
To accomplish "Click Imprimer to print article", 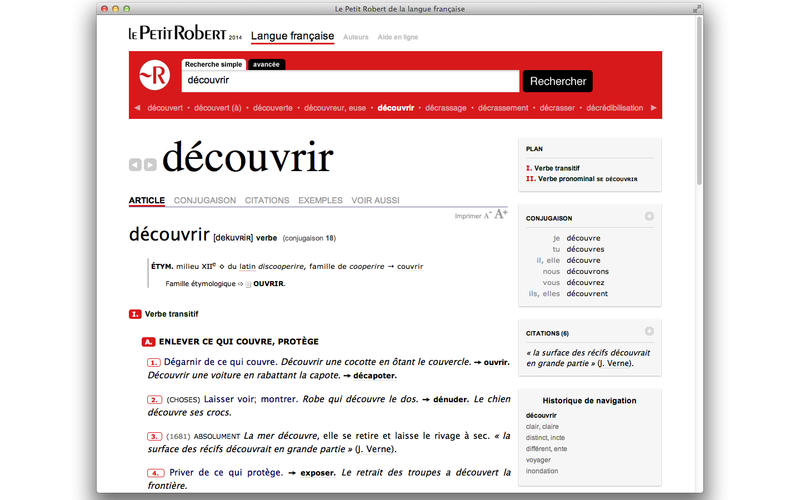I will point(468,216).
